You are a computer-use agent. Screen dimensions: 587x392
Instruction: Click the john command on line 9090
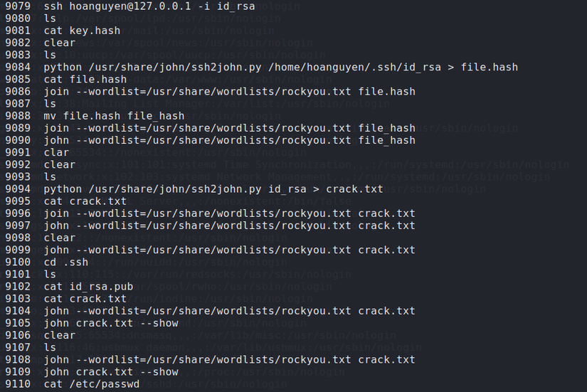229,140
